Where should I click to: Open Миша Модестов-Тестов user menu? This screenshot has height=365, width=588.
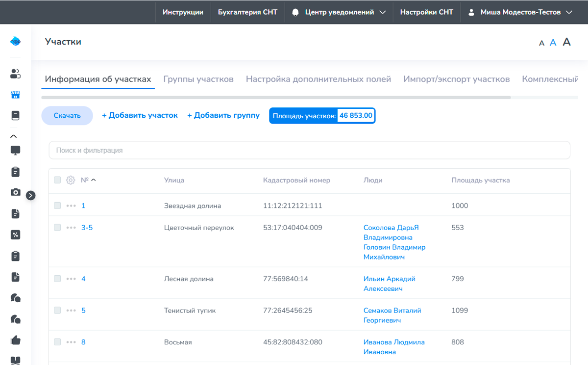520,12
